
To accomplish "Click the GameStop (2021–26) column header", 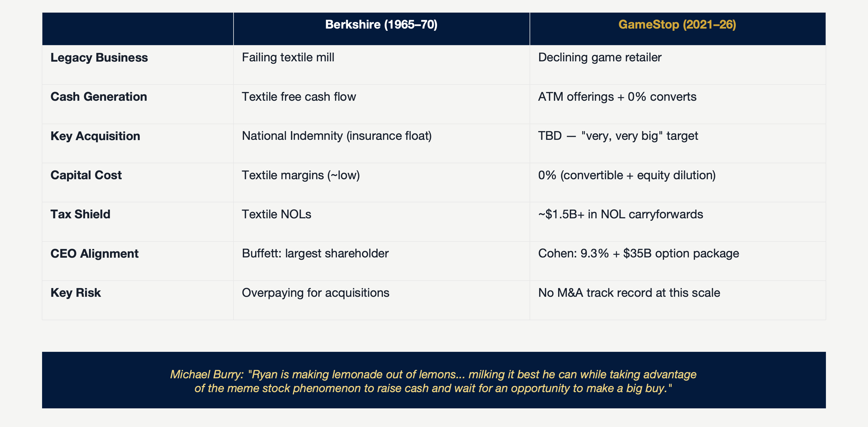I will pyautogui.click(x=677, y=25).
